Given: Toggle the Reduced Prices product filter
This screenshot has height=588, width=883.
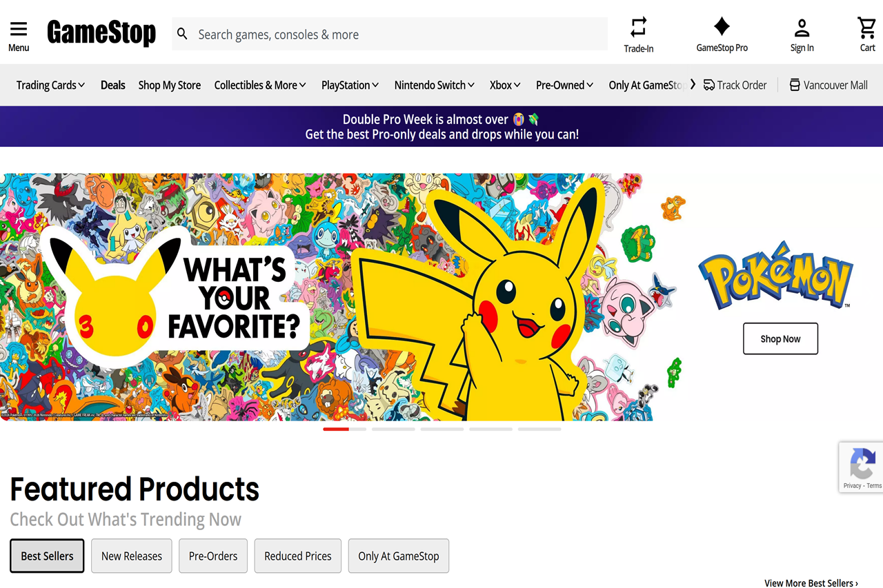Looking at the screenshot, I should pyautogui.click(x=297, y=556).
